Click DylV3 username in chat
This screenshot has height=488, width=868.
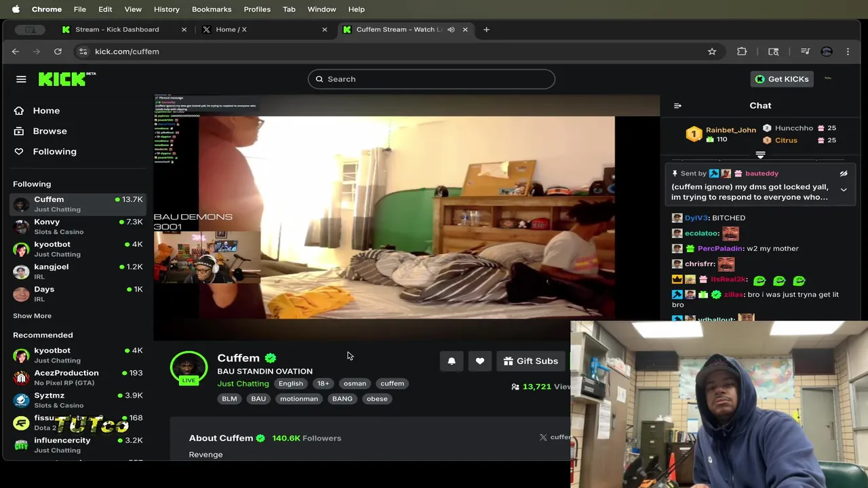(696, 218)
